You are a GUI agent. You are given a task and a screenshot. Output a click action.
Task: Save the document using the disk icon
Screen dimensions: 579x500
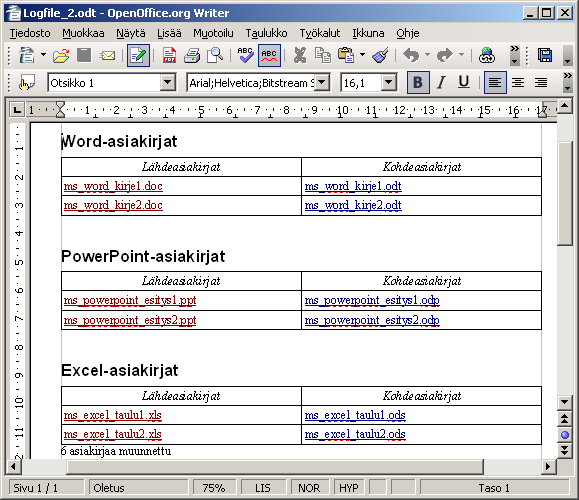pos(84,55)
